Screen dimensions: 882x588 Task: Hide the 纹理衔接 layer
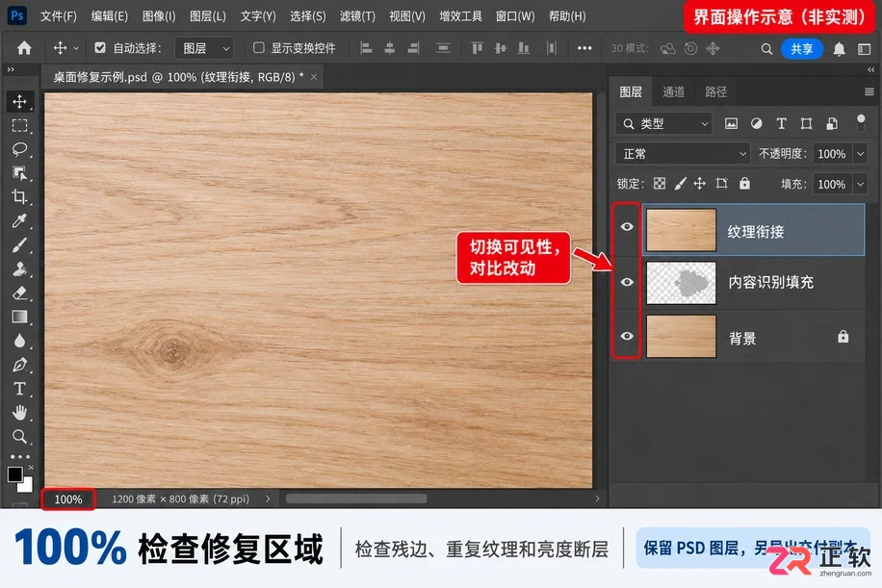tap(627, 226)
